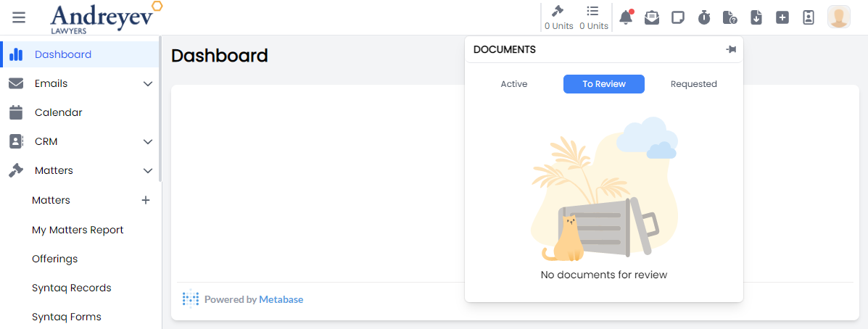Pin the Documents panel

pyautogui.click(x=730, y=49)
